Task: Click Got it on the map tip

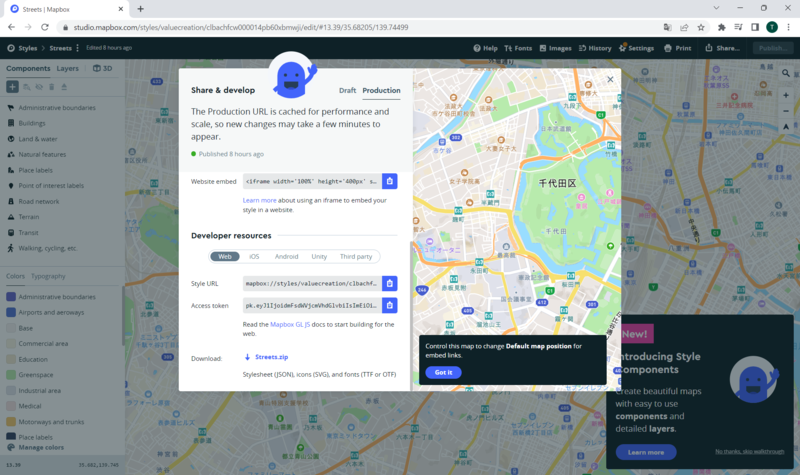Action: (443, 372)
